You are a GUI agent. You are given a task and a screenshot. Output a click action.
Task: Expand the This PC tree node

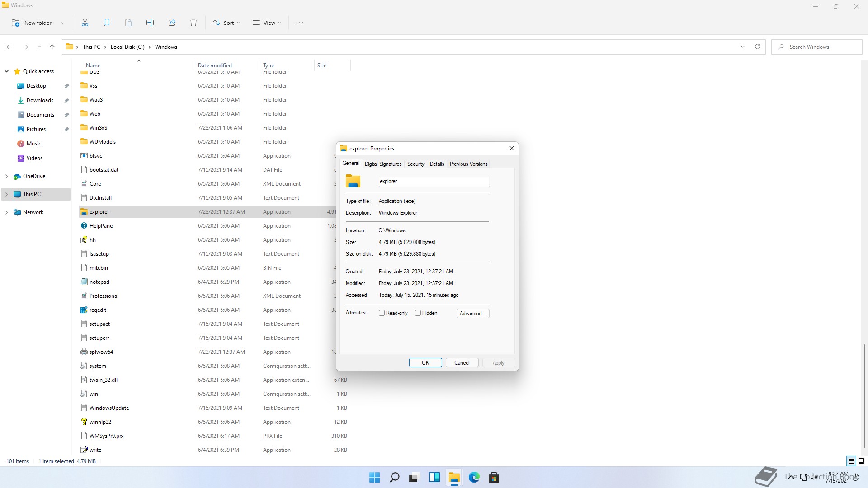point(6,194)
